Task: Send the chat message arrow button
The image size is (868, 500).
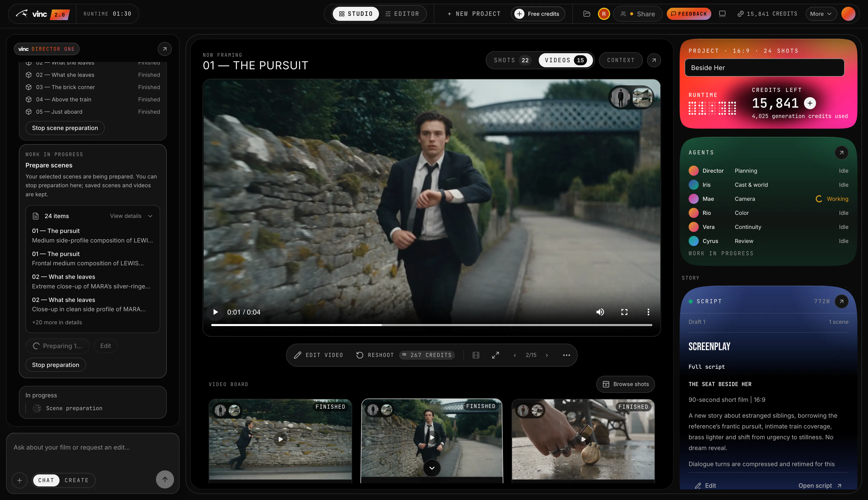Action: (x=165, y=479)
